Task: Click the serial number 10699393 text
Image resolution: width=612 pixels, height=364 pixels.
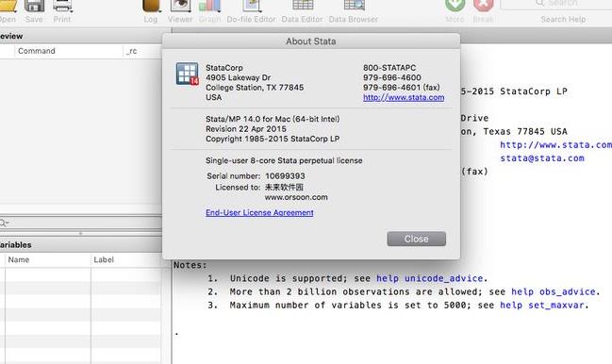Action: 285,176
